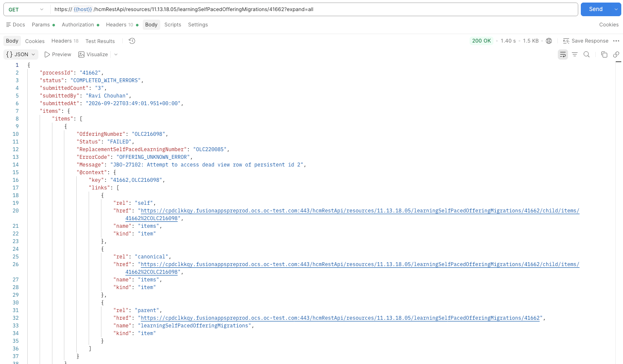623x364 pixels.
Task: Open the Docs tab
Action: (15, 25)
